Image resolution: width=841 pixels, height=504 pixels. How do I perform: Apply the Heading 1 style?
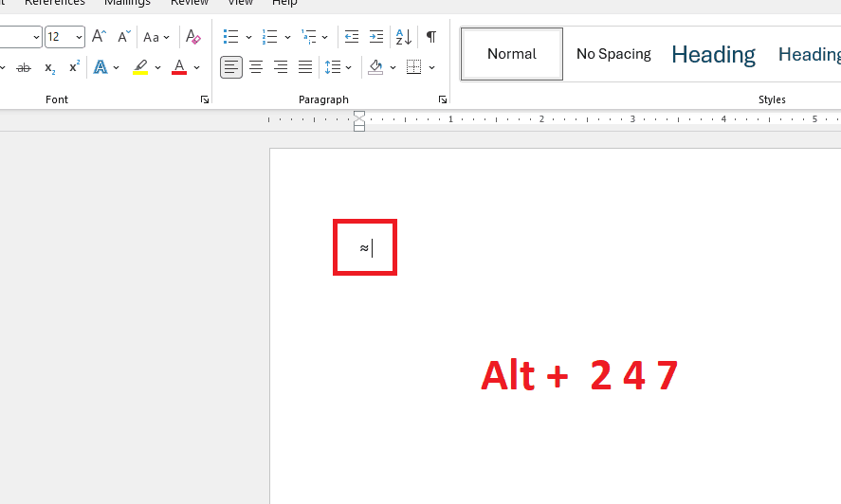(x=713, y=54)
